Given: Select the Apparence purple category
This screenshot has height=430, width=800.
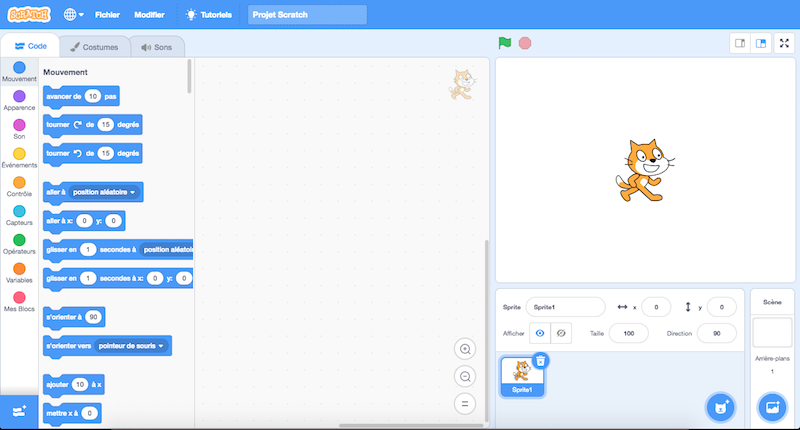Looking at the screenshot, I should (19, 99).
